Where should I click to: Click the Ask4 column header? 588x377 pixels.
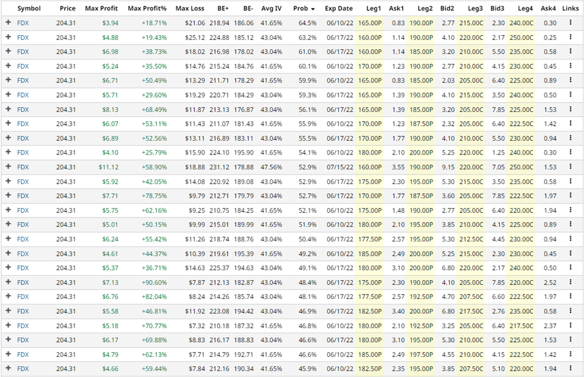tap(548, 8)
